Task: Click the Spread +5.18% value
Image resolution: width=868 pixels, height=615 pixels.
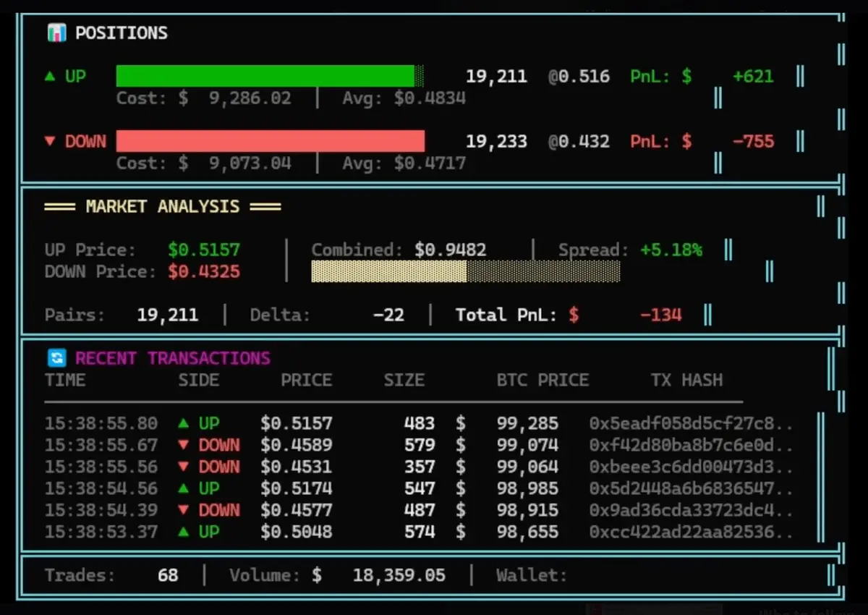Action: click(x=671, y=250)
